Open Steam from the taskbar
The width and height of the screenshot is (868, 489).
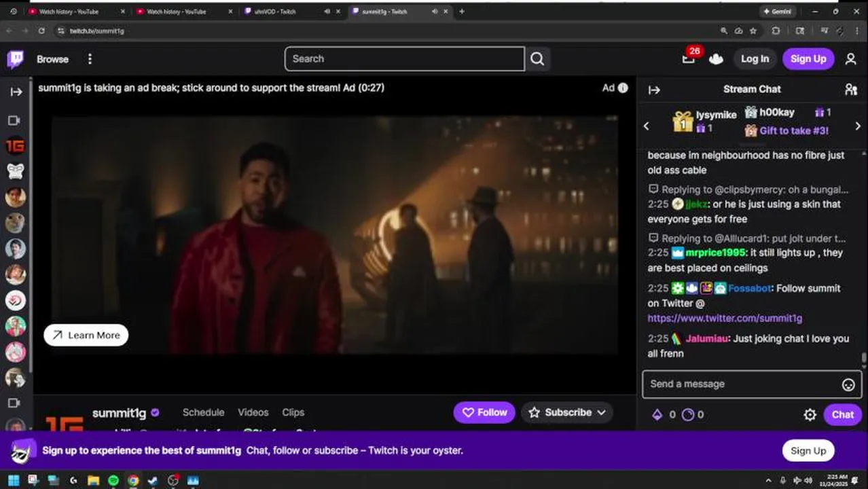click(x=153, y=481)
